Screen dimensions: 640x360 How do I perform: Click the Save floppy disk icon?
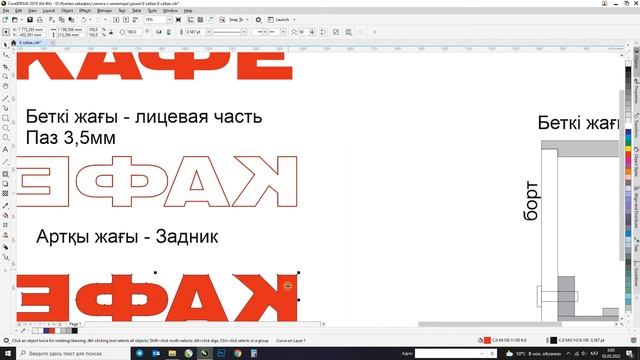point(30,20)
